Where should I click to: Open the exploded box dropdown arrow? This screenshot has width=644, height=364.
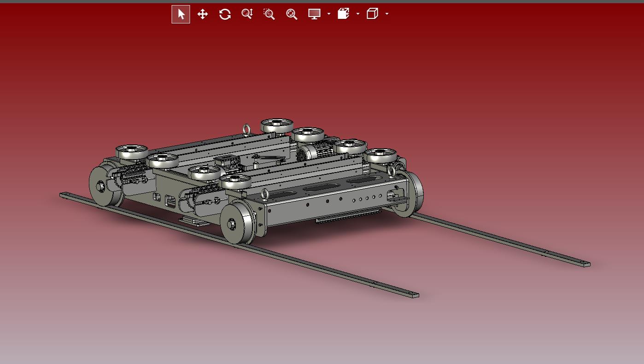[x=358, y=14]
